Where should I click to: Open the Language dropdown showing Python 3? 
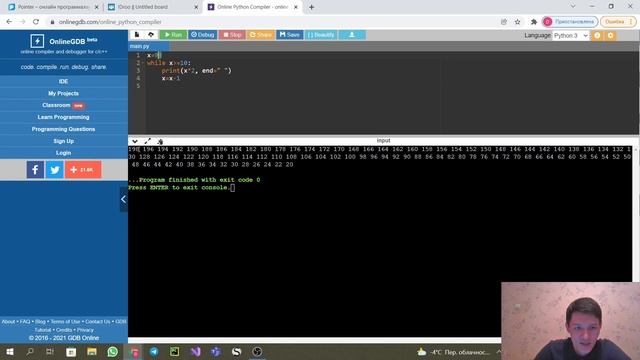(571, 36)
